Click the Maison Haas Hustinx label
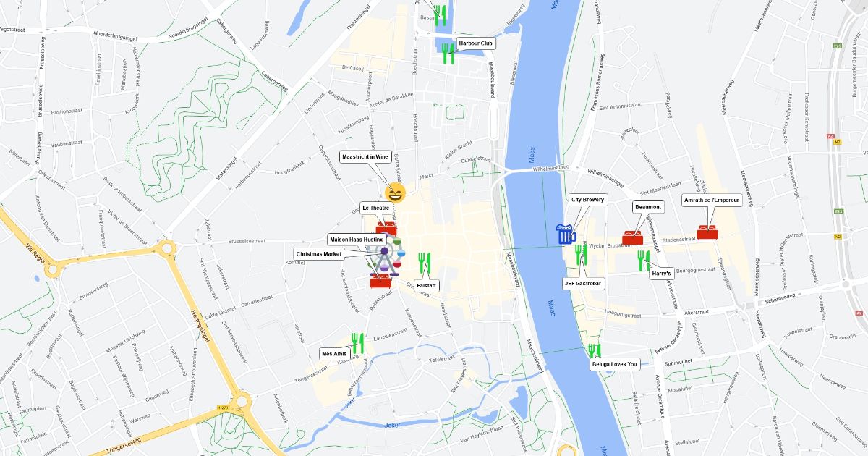Viewport: 868px width, 456px height. tap(356, 239)
